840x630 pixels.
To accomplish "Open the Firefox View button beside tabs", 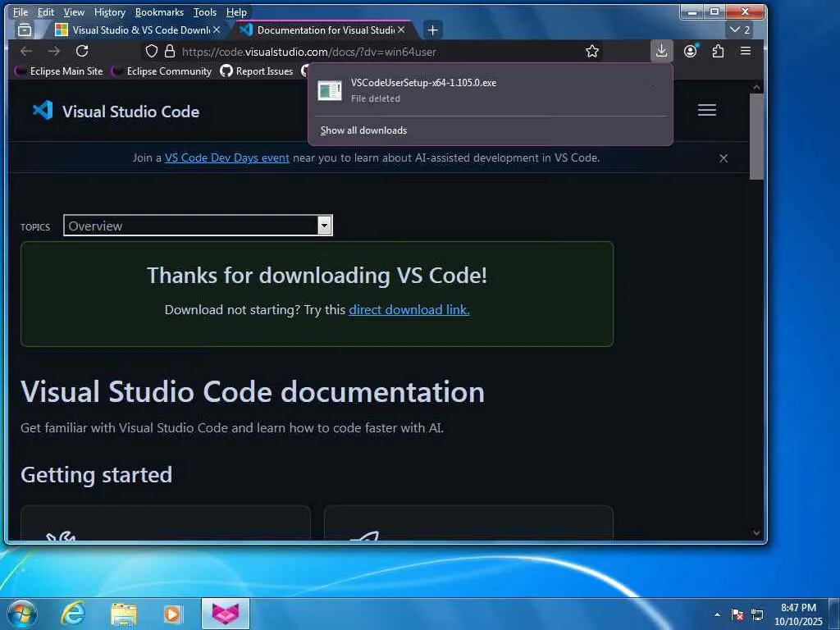I will [x=25, y=30].
